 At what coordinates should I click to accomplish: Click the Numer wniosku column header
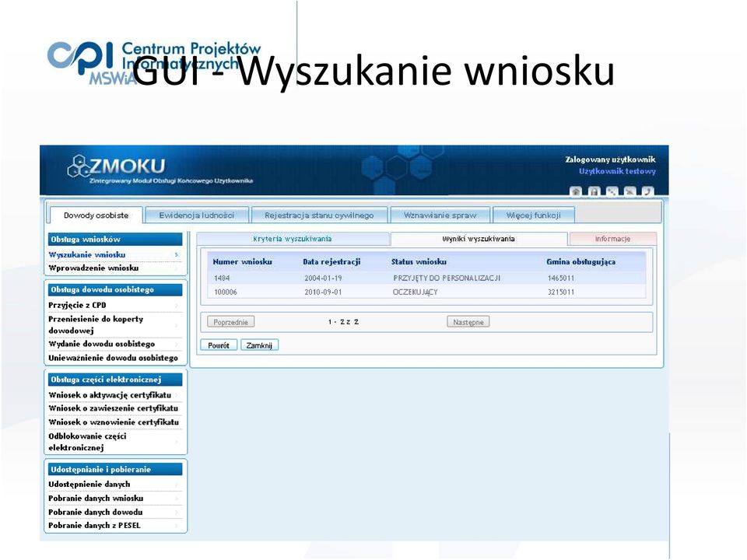(x=242, y=262)
